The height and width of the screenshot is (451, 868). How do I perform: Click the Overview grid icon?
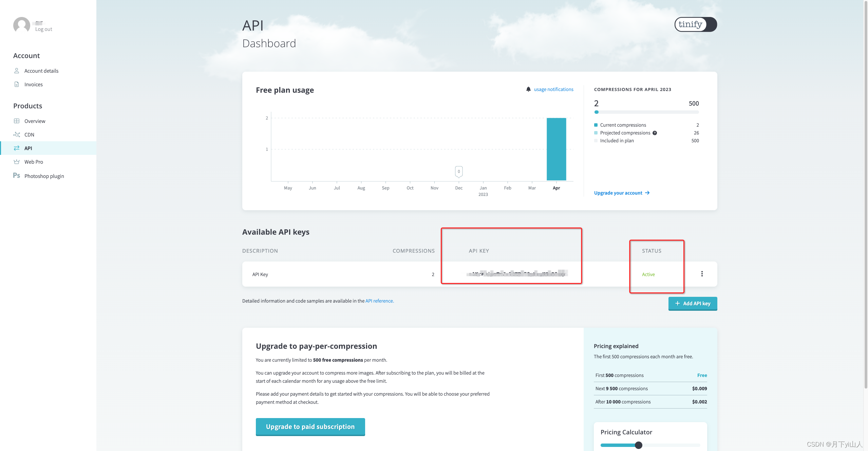(17, 121)
